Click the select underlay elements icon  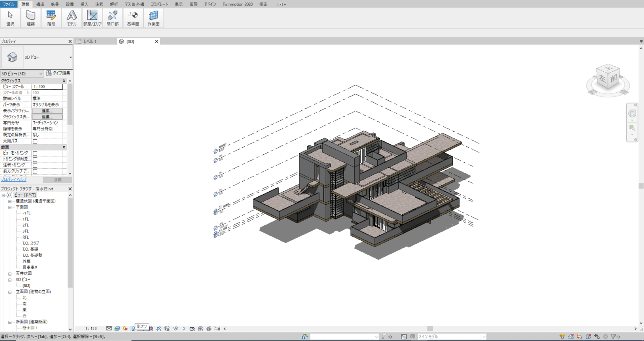pos(571,336)
